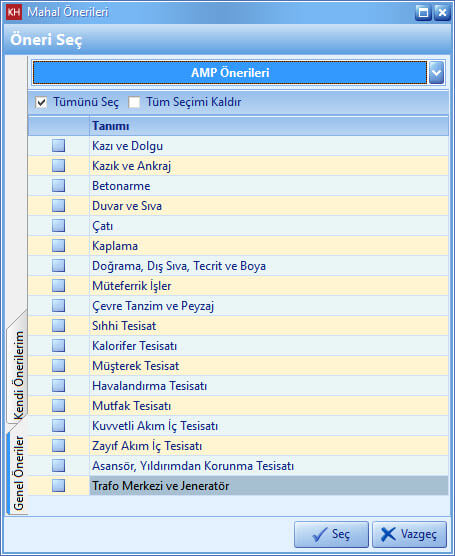Screen dimensions: 455x556
Task: Tick the Betonarme row checkbox
Action: 59,185
